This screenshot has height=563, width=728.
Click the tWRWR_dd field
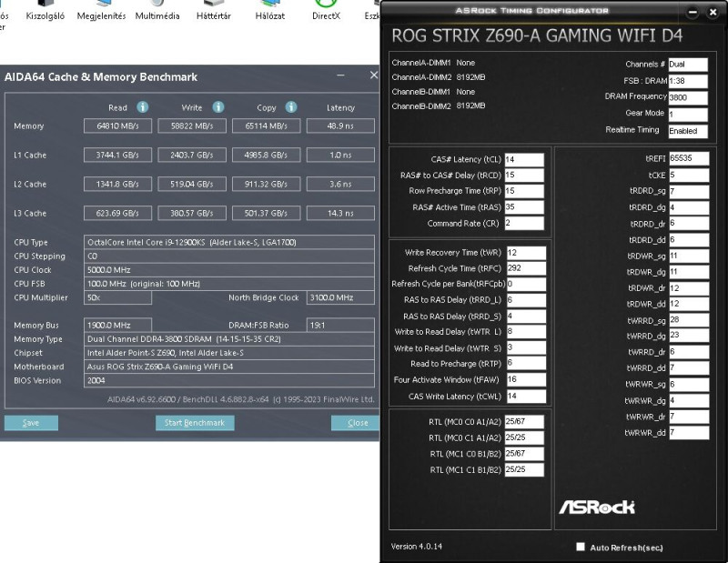point(689,433)
